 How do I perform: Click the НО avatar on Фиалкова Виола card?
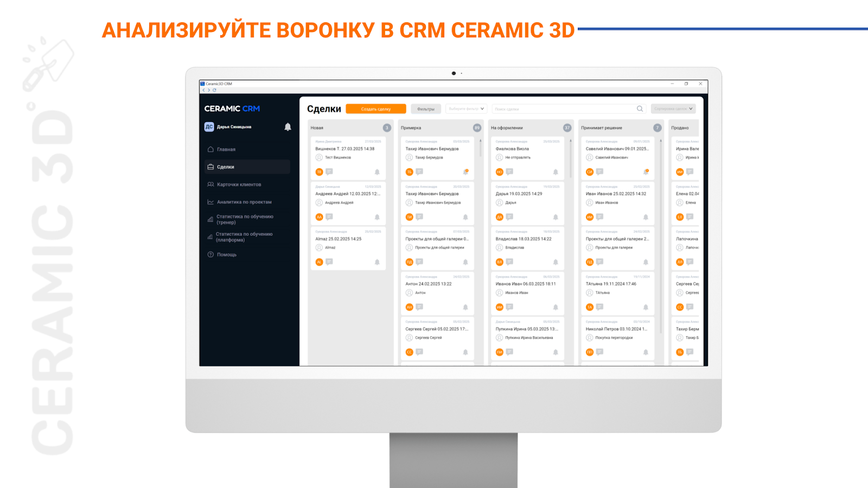pos(500,172)
